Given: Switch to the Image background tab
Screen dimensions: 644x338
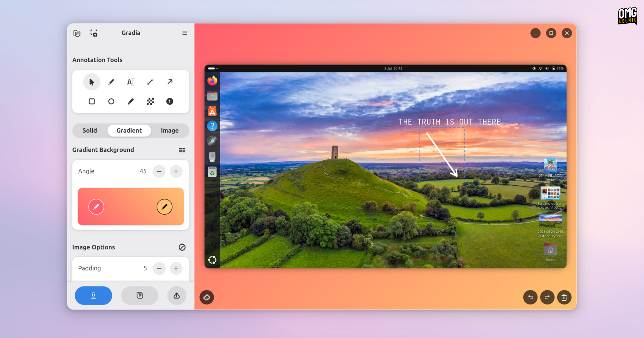Looking at the screenshot, I should [170, 131].
